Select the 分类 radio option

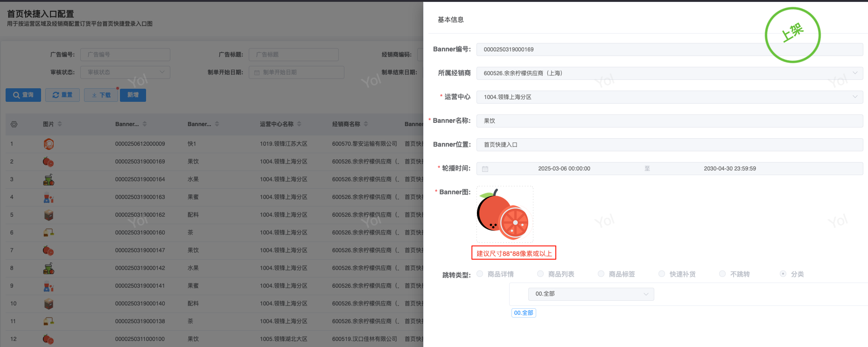[x=783, y=274]
